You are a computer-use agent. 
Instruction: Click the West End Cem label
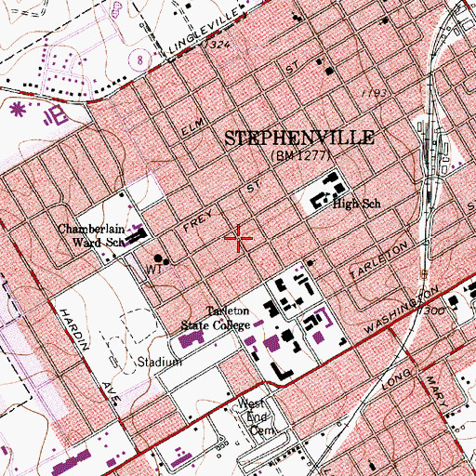(x=257, y=417)
